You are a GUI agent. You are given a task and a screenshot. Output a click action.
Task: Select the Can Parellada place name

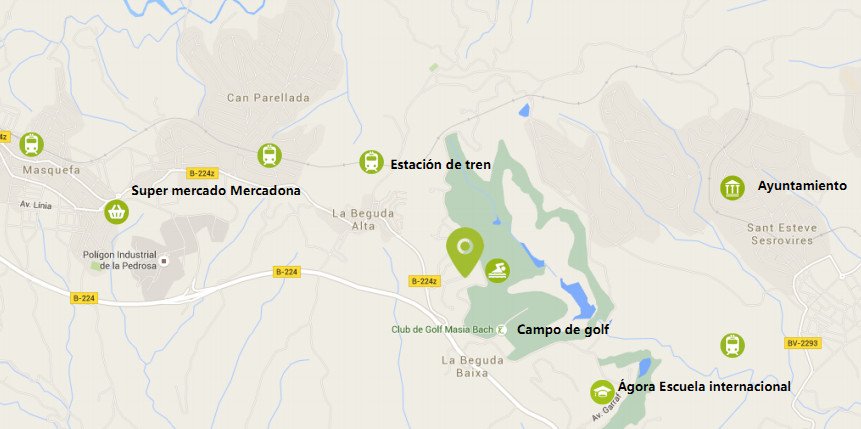click(x=269, y=98)
